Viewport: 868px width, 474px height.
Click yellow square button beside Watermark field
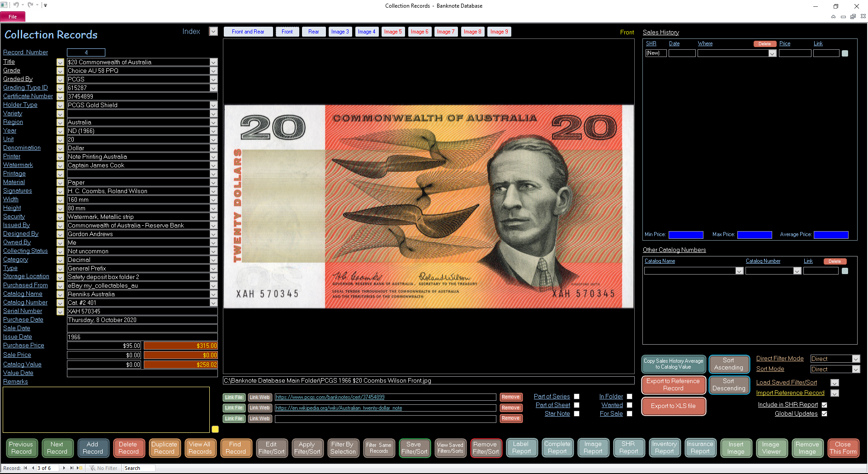point(60,166)
